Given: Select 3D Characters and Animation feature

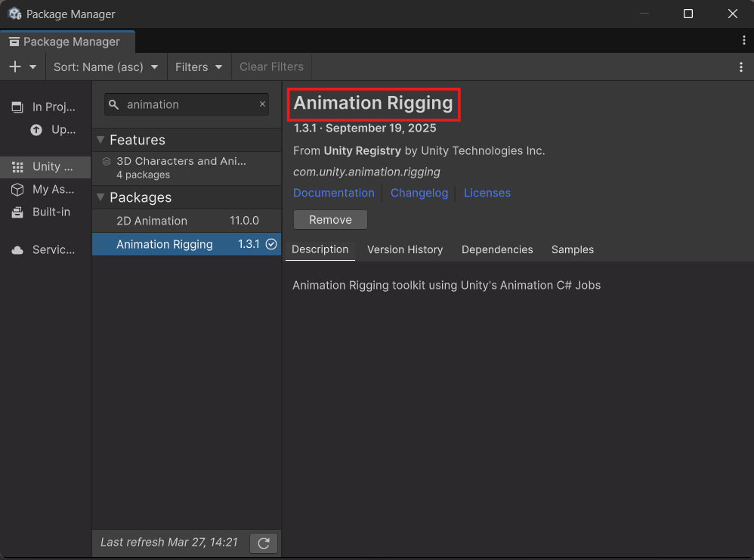Looking at the screenshot, I should point(187,168).
